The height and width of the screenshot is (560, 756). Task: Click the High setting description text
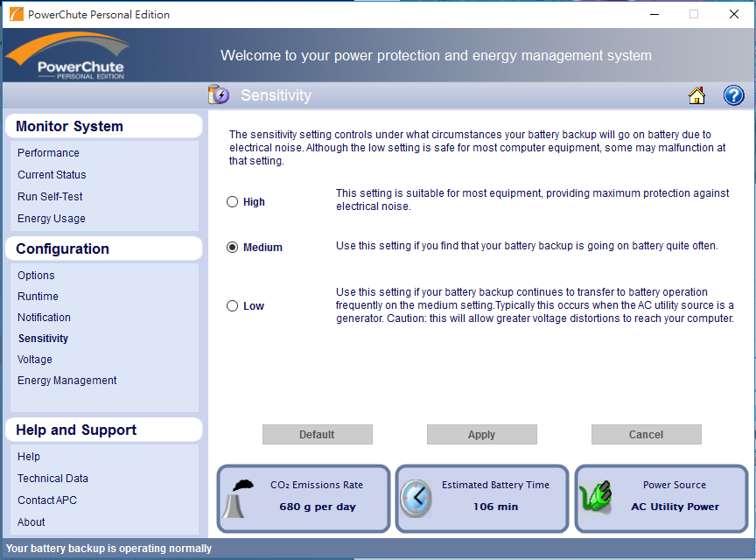tap(532, 199)
